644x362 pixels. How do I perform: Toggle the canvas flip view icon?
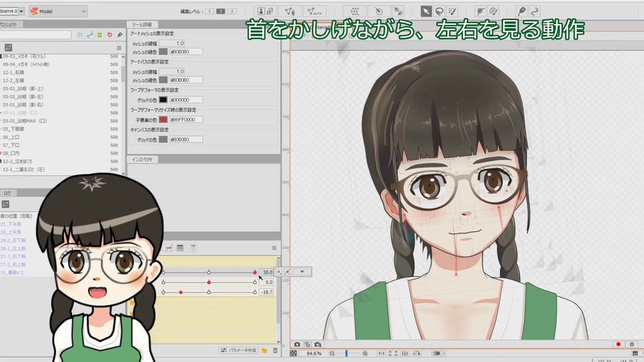tap(417, 353)
